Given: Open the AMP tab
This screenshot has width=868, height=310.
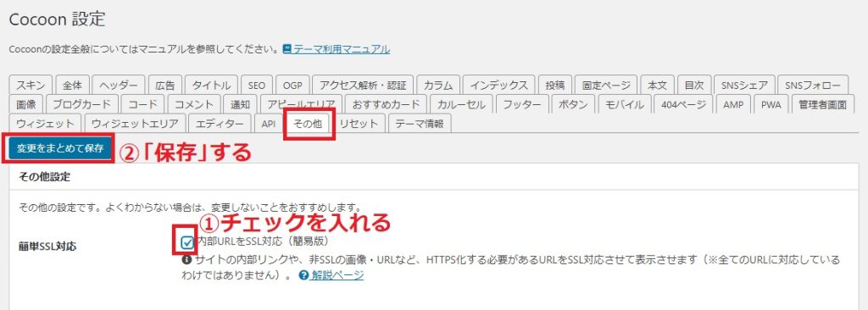Looking at the screenshot, I should coord(733,105).
